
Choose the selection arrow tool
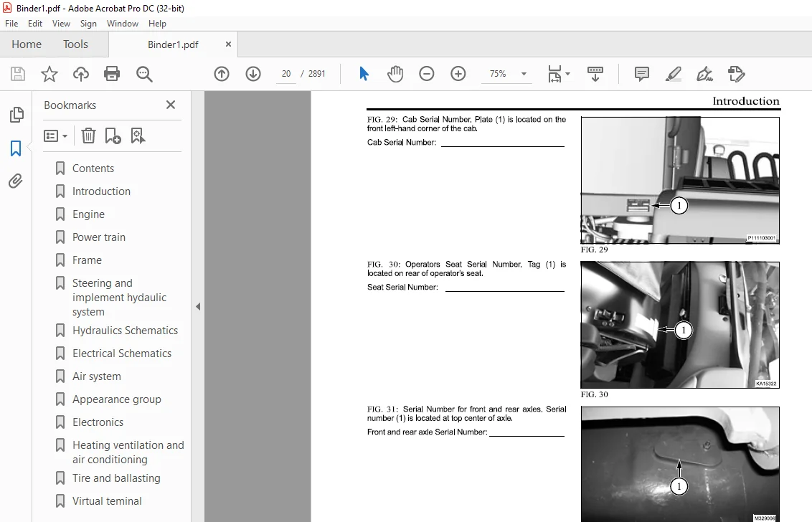364,74
